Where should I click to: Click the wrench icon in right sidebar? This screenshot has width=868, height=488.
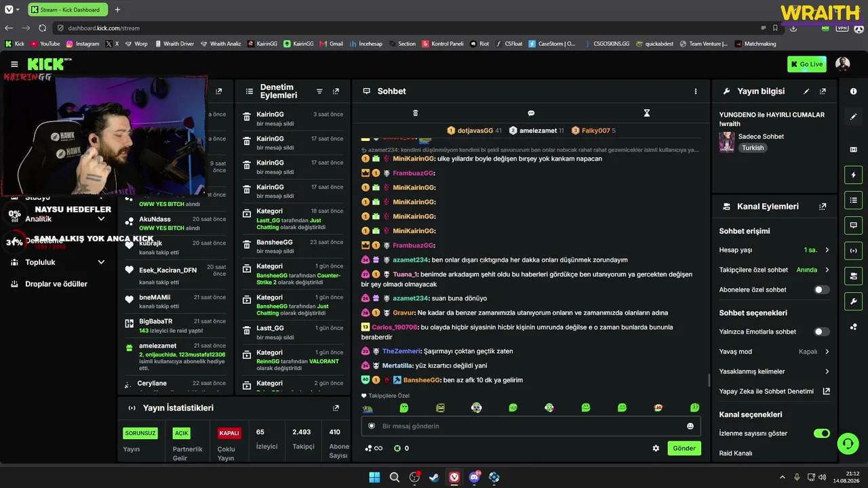tap(854, 302)
